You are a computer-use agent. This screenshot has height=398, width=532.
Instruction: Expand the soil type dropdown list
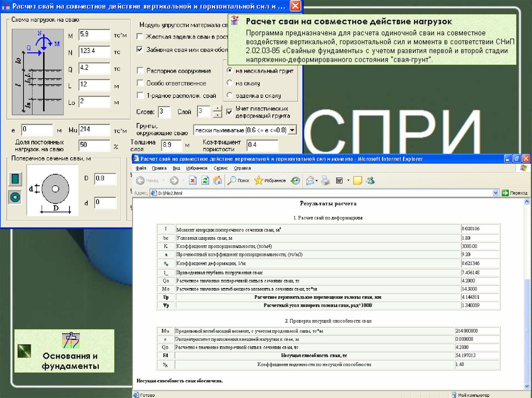pyautogui.click(x=292, y=130)
